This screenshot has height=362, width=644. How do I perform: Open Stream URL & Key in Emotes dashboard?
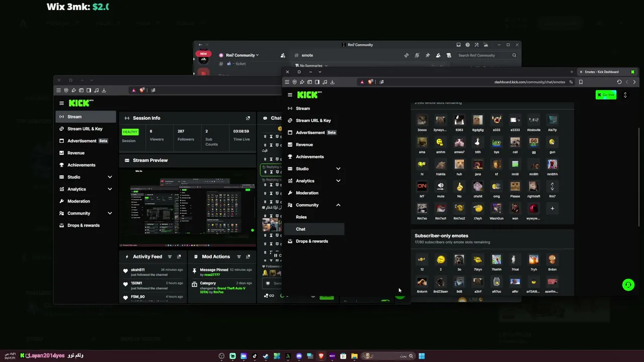pos(314,121)
